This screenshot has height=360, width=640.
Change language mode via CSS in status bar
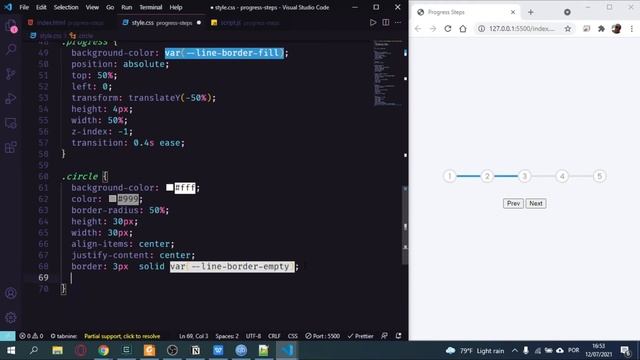click(x=293, y=336)
